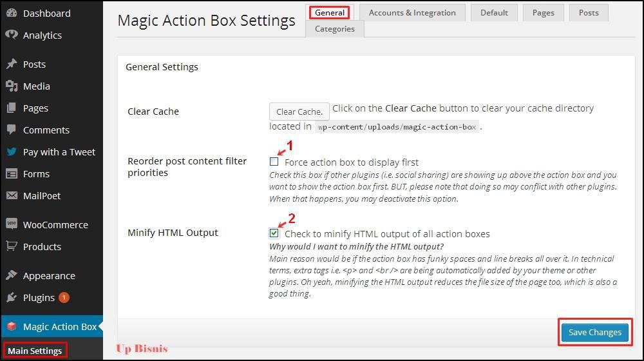
Task: Click the Minify HTML Output row title
Action: [173, 233]
